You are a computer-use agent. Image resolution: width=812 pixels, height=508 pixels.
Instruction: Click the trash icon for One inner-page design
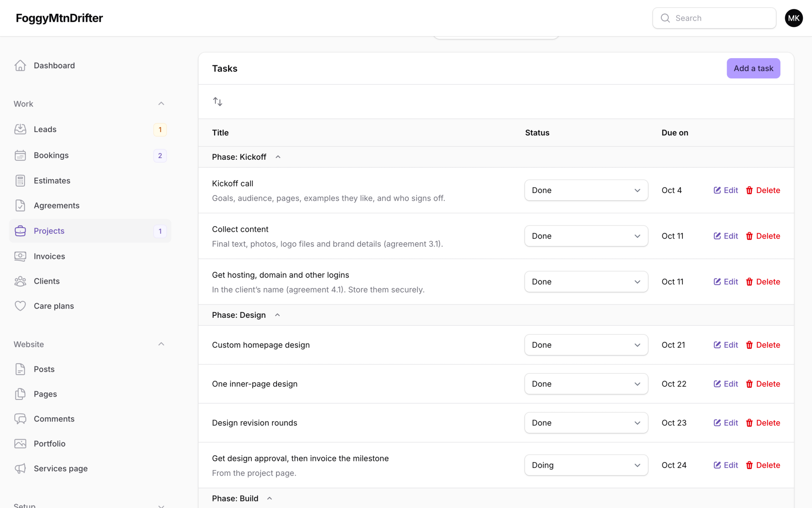[x=749, y=384]
